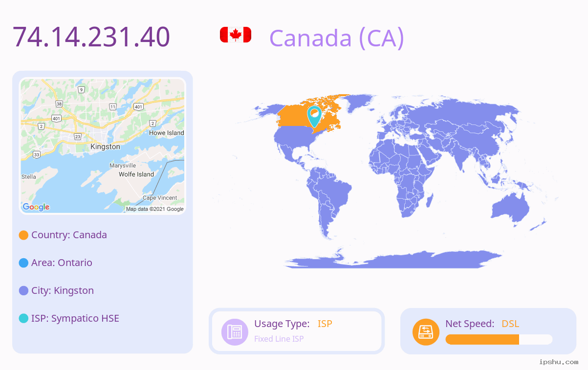This screenshot has width=588, height=370.
Task: Click Wolfe Island on the Google map
Action: pyautogui.click(x=136, y=174)
